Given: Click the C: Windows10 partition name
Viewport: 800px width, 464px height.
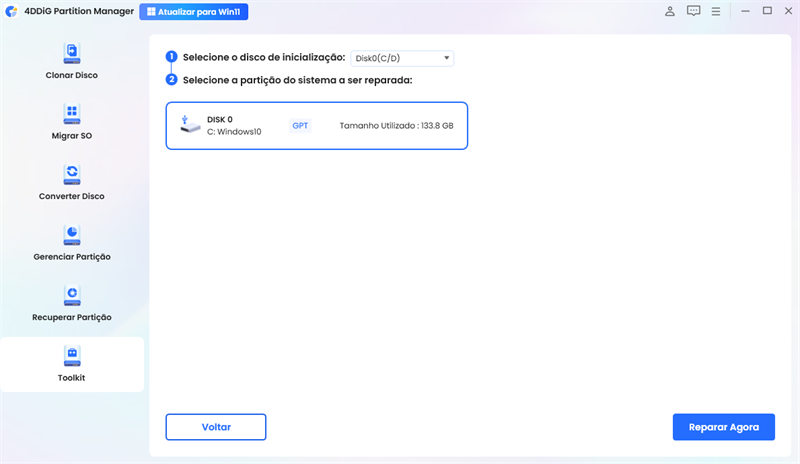Looking at the screenshot, I should click(x=234, y=132).
